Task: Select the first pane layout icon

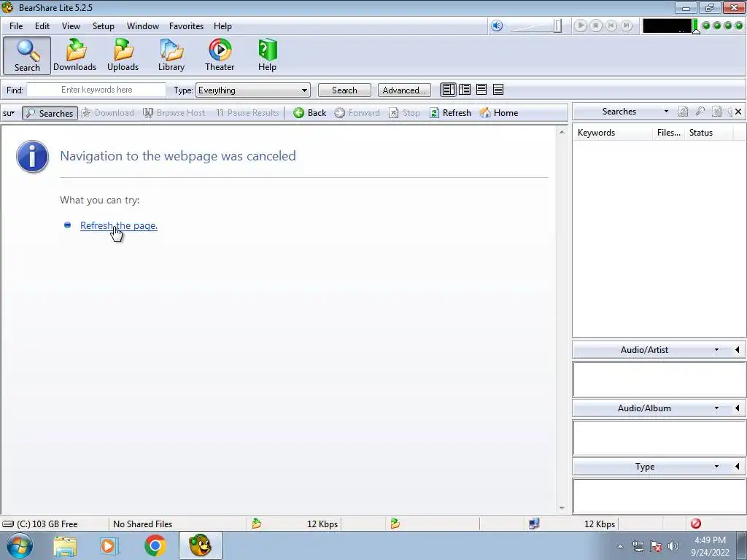Action: point(448,90)
